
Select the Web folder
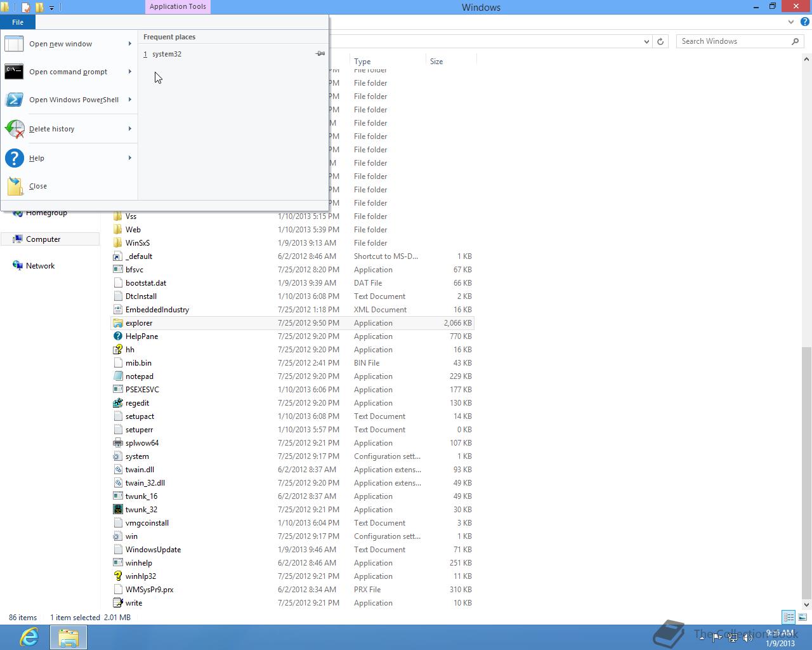[x=292, y=230]
